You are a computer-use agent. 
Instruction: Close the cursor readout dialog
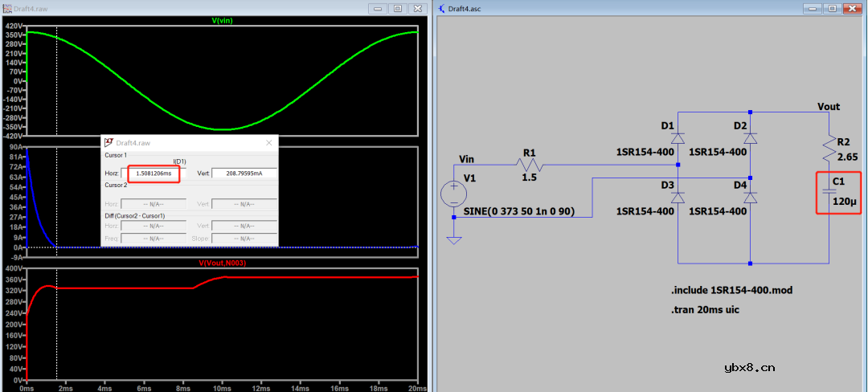(x=268, y=142)
